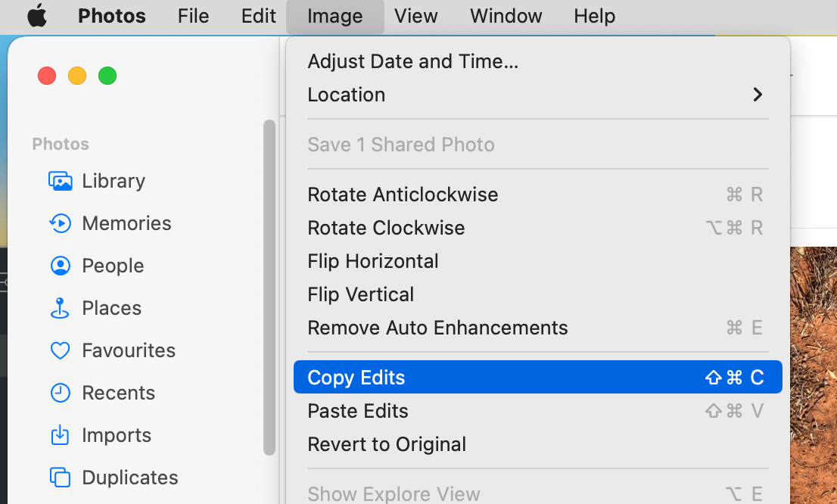Click the People sidebar icon
The image size is (837, 504).
coord(61,266)
